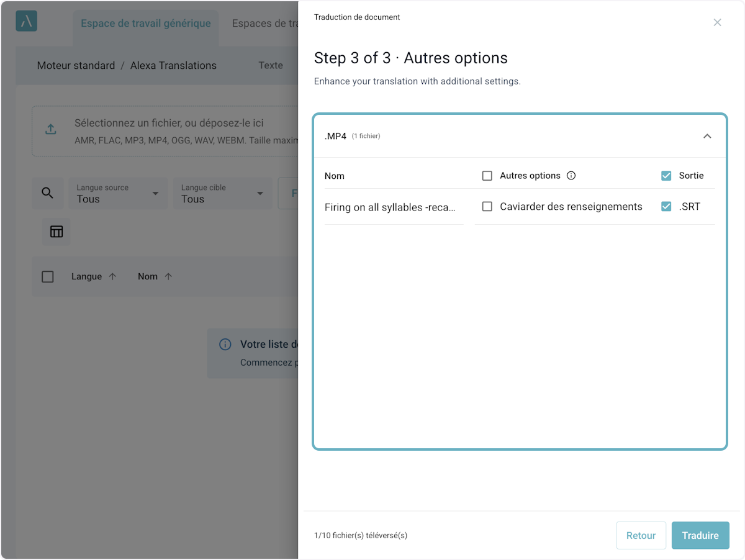Click the info icon in empty list notice
Viewport: 745px width, 560px height.
(x=225, y=345)
